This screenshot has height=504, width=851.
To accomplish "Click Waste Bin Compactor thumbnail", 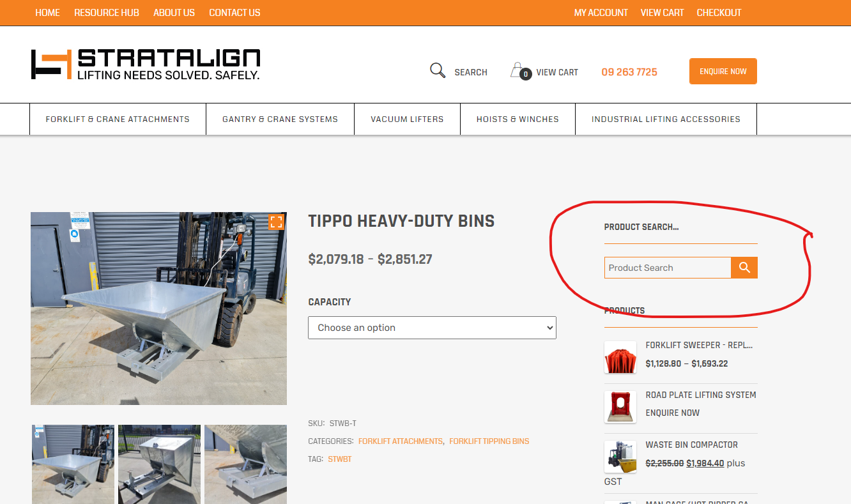I will point(620,457).
